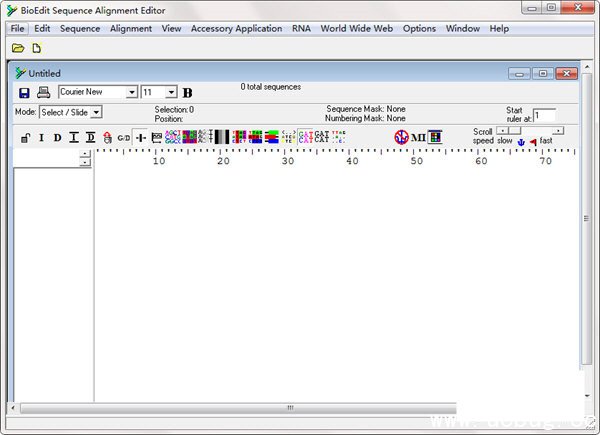Viewport: 600px width, 435px height.
Task: Toggle the G/D button
Action: coord(123,138)
